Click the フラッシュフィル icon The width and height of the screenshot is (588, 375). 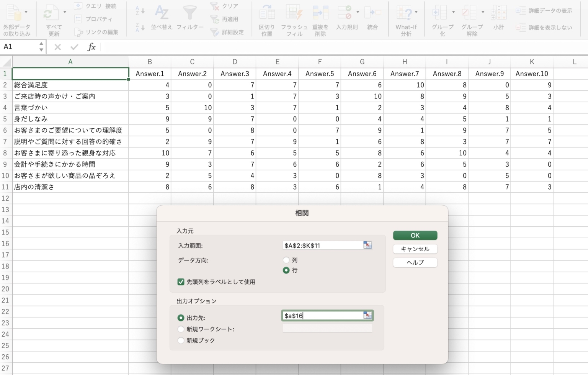point(294,13)
